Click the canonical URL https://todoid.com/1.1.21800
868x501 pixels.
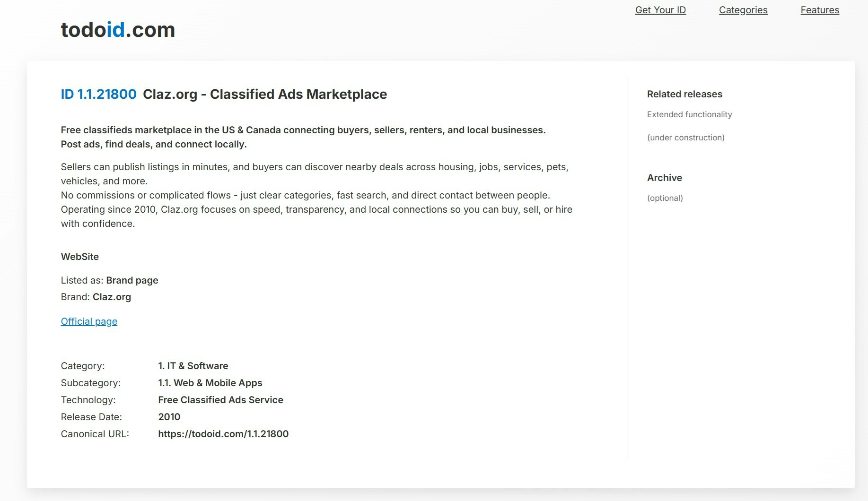223,433
